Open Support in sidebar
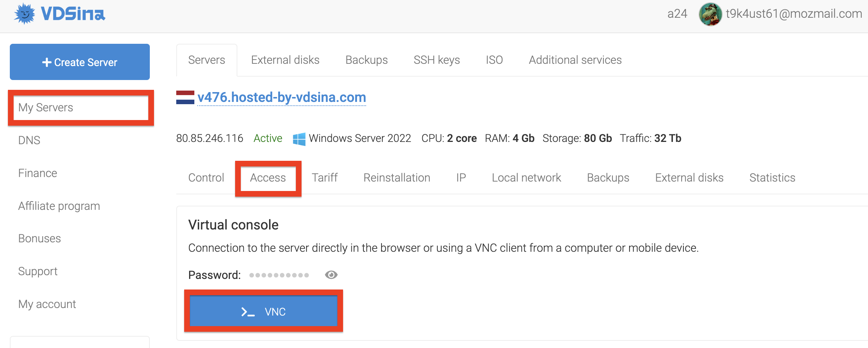The height and width of the screenshot is (348, 868). tap(38, 271)
